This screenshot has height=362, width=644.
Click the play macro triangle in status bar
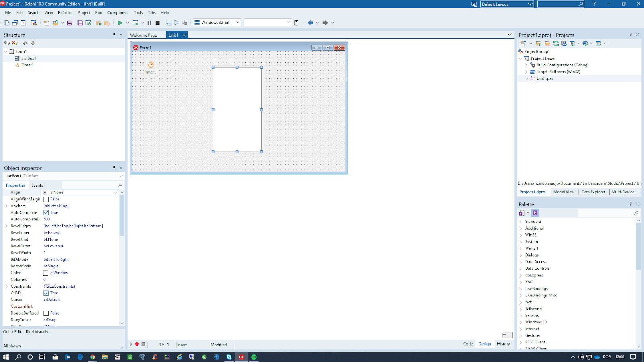coord(131,344)
